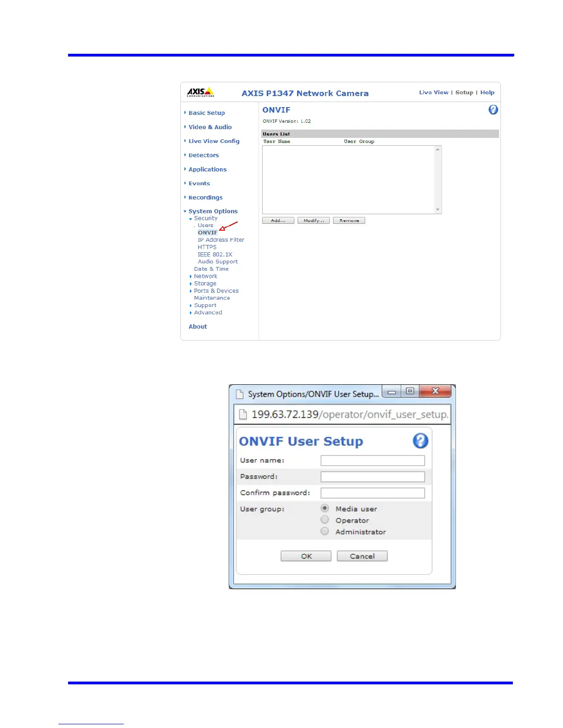
Task: Close the ONVIF User Setup window
Action: tap(436, 392)
